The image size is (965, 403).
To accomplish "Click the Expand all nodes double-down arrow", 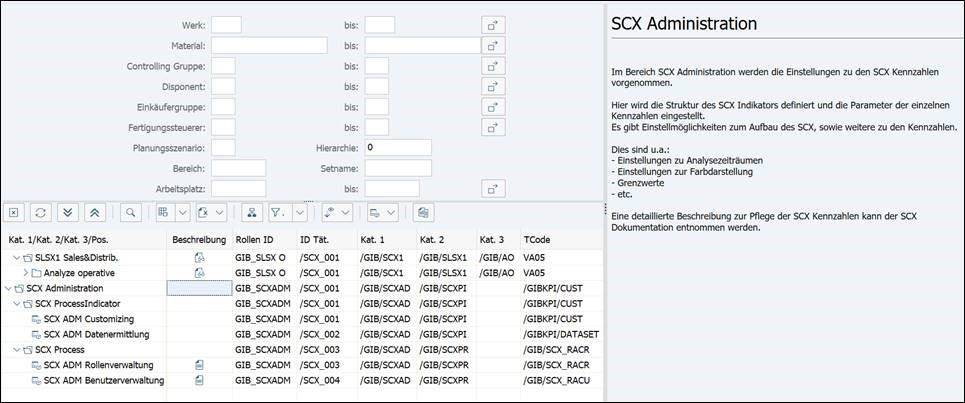I will (67, 212).
